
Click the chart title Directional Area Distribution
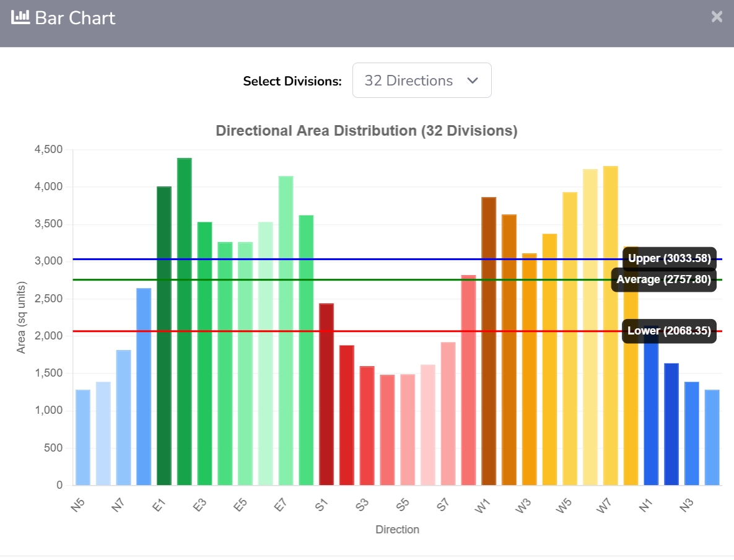(x=366, y=131)
